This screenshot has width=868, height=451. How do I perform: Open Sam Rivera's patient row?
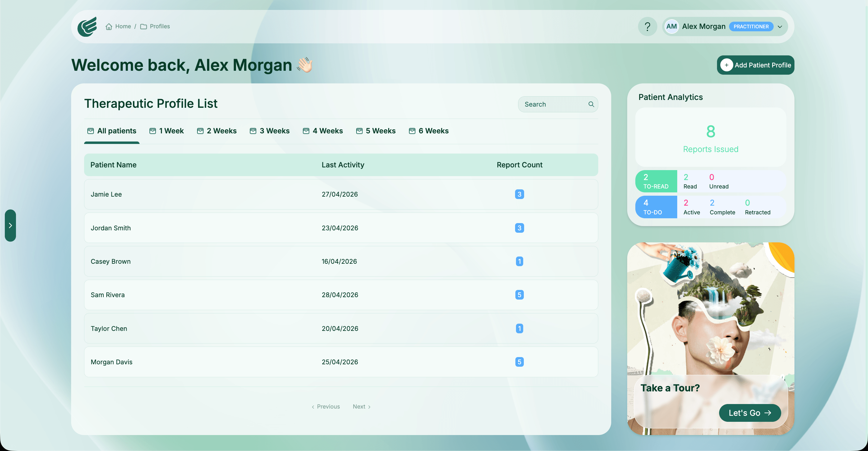(x=341, y=295)
